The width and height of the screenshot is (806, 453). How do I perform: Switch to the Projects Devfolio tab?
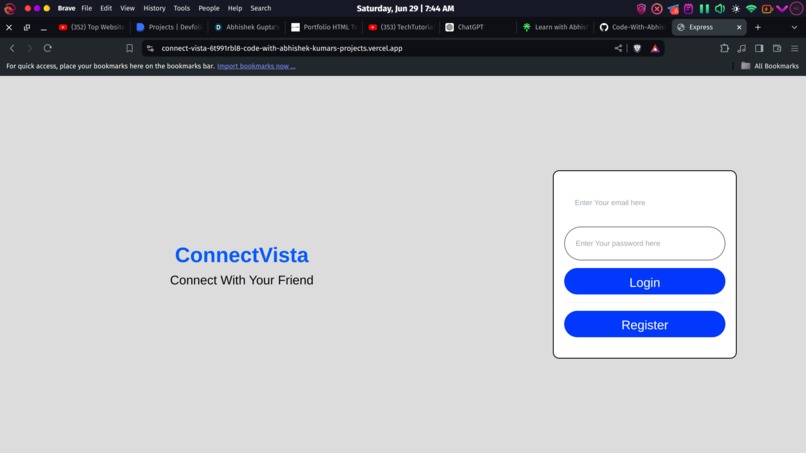pyautogui.click(x=169, y=27)
